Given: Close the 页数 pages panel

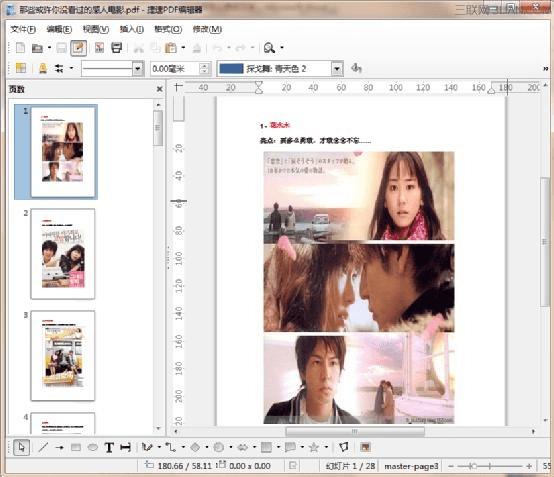Looking at the screenshot, I should click(159, 89).
